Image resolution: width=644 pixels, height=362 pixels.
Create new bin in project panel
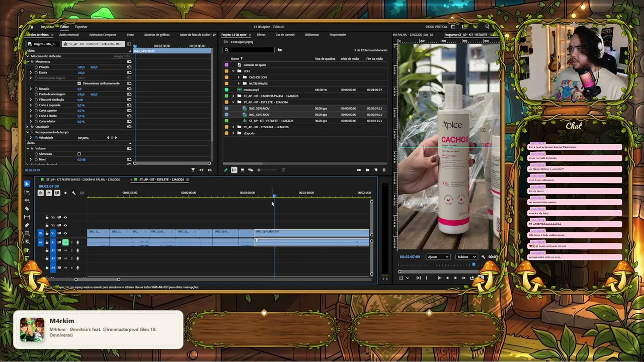(367, 170)
